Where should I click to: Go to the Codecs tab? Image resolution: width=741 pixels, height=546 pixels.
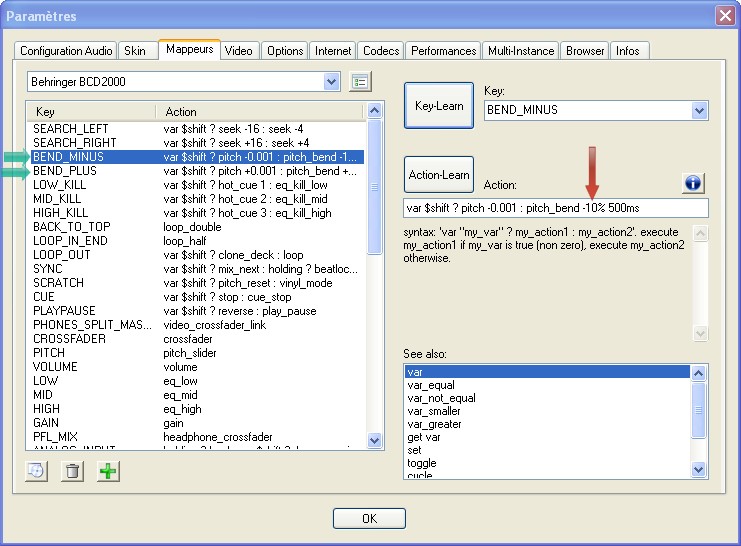tap(381, 51)
